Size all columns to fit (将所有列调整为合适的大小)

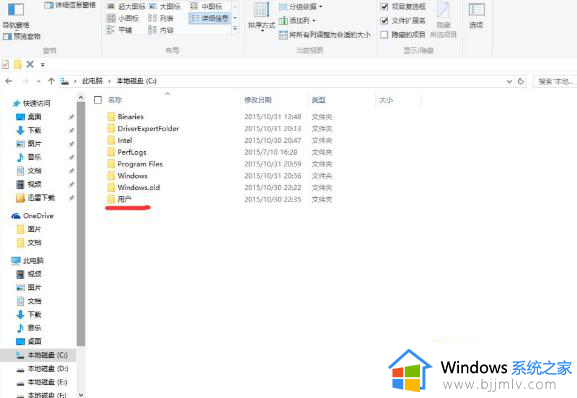tap(325, 35)
